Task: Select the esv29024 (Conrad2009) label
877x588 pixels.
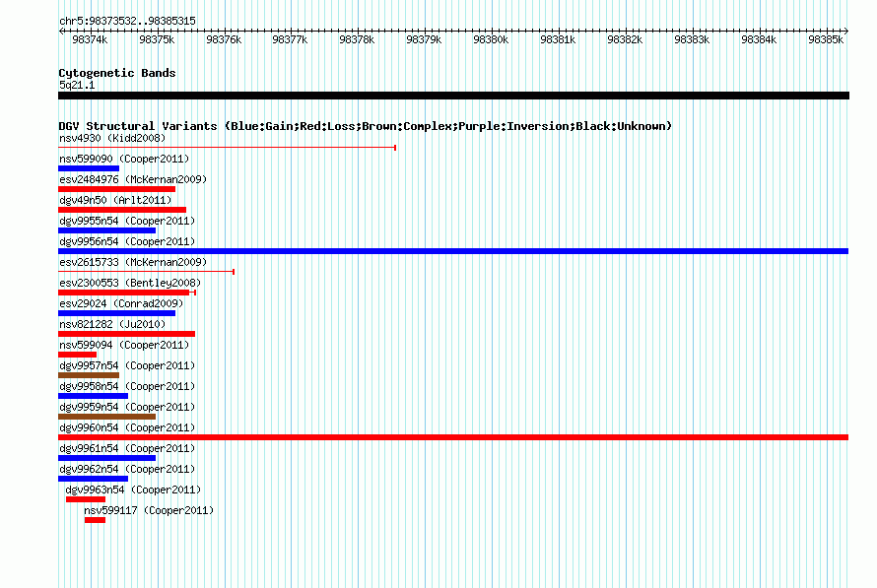Action: point(121,303)
